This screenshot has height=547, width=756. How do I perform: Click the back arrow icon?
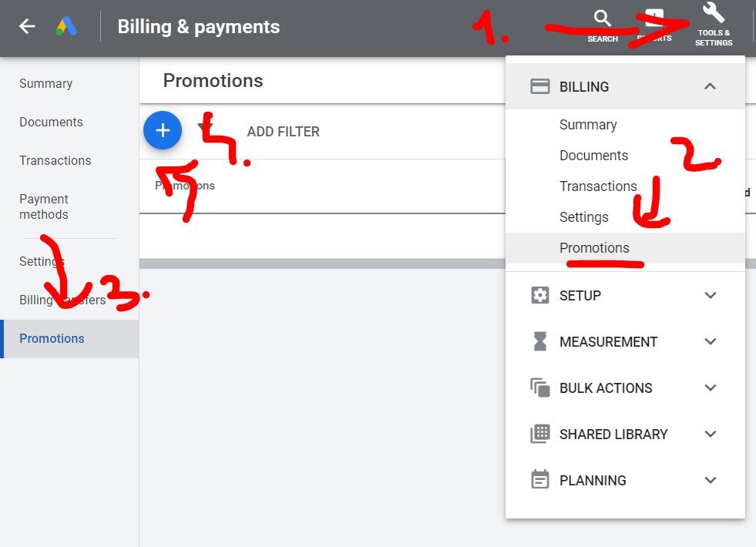click(27, 27)
